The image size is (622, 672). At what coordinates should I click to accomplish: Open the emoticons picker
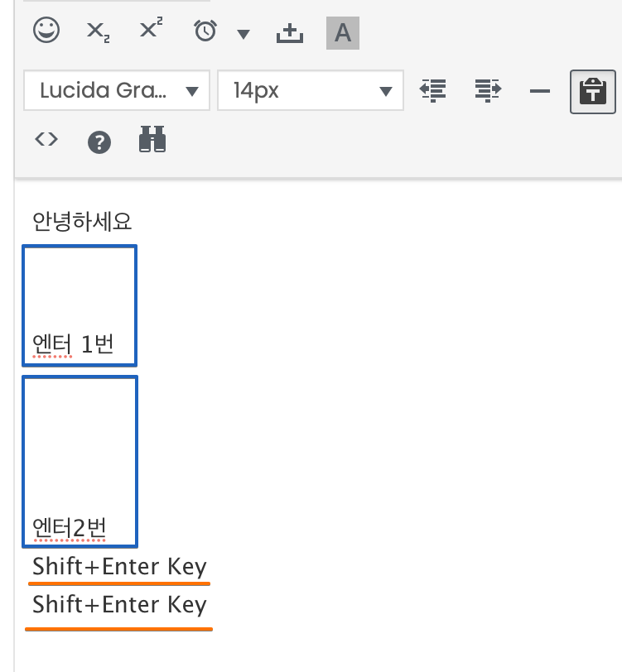click(46, 31)
